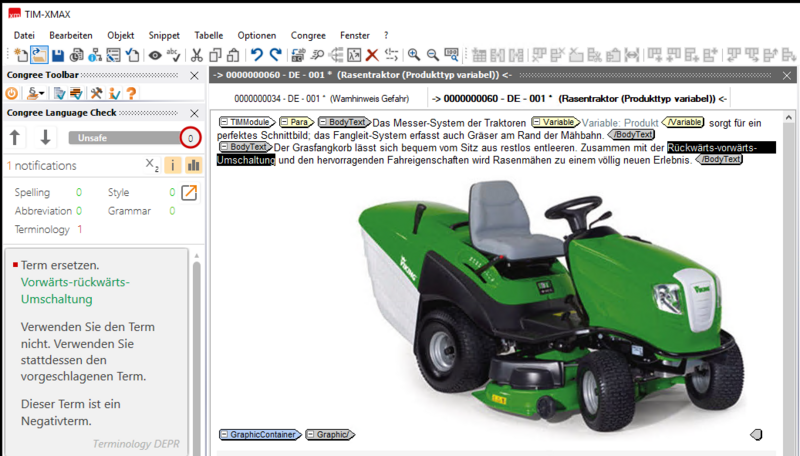Screen dimensions: 800x456
Task: Zoom in with magnifier plus icon
Action: (414, 55)
